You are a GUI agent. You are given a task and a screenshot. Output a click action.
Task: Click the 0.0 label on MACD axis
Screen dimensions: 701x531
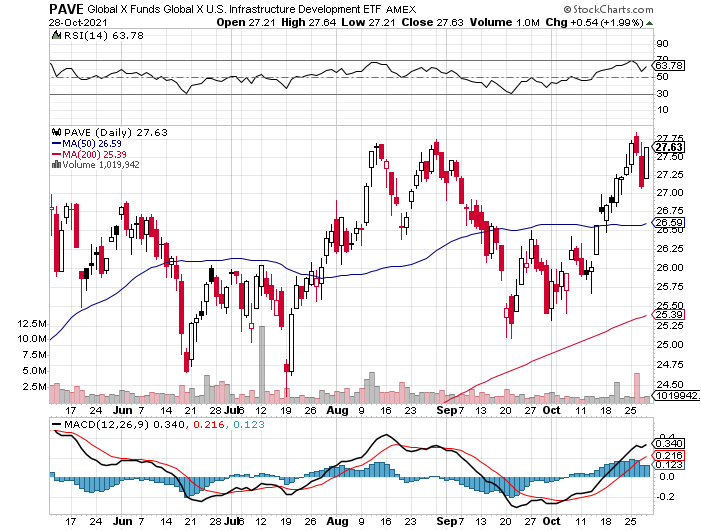coord(667,477)
